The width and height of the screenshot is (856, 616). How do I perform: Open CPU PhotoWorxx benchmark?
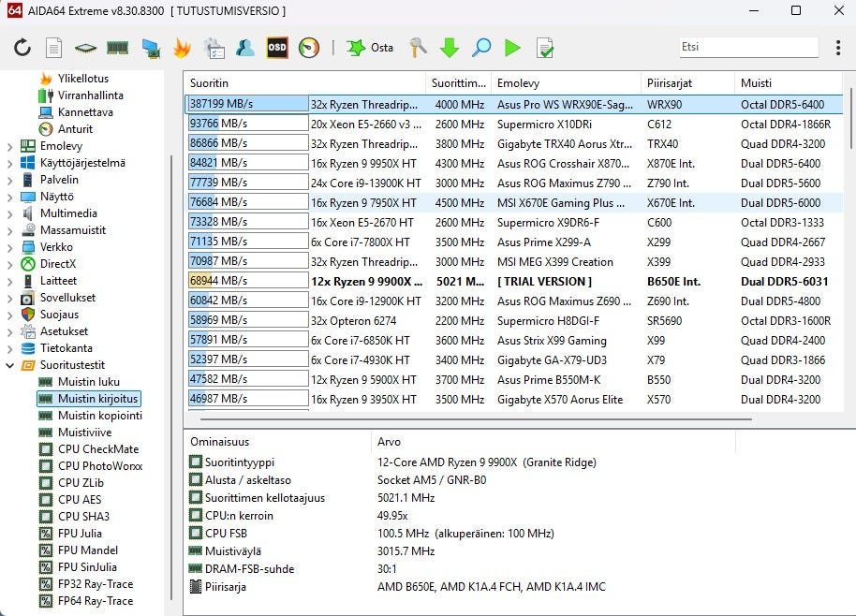click(x=100, y=466)
